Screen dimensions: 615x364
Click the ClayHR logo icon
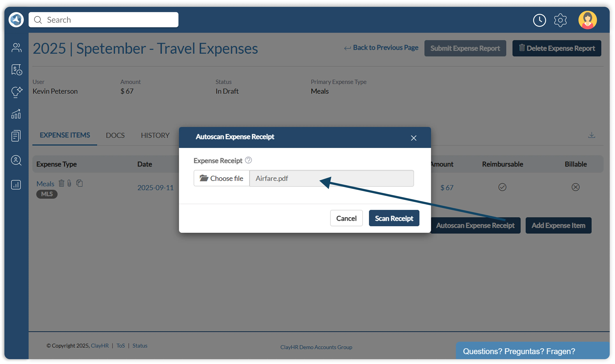(16, 20)
